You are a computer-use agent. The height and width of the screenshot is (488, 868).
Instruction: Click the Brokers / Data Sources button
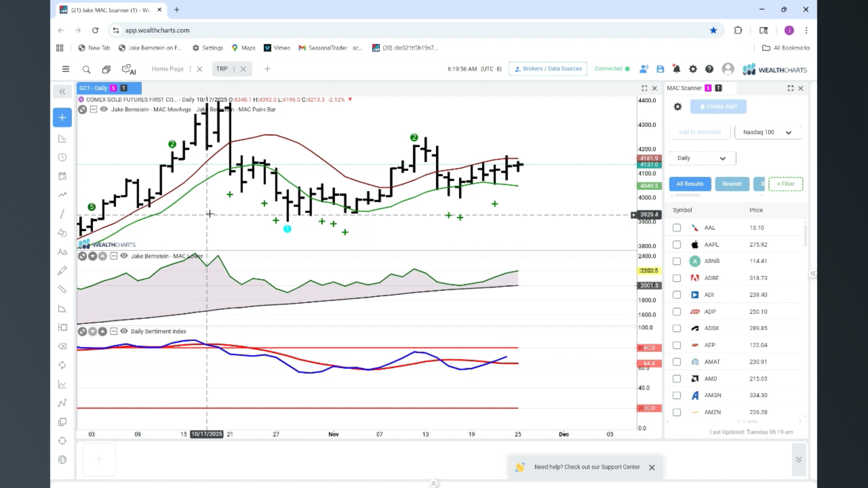pyautogui.click(x=548, y=69)
